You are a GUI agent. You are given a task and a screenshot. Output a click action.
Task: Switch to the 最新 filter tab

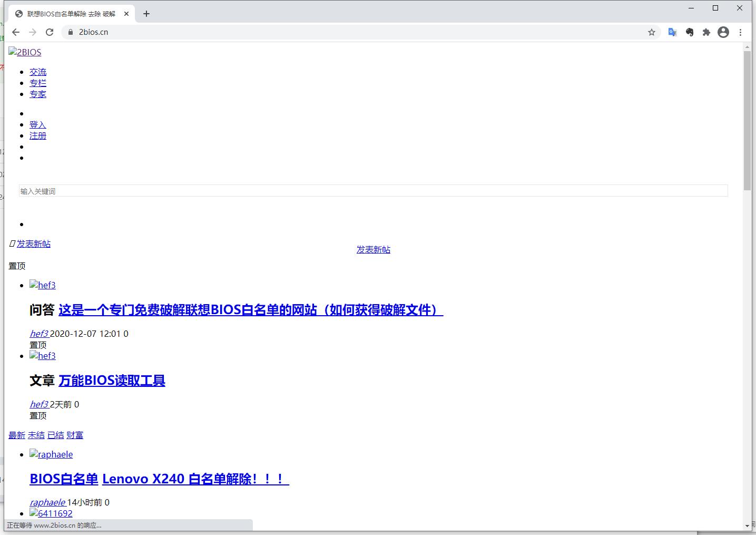point(17,435)
